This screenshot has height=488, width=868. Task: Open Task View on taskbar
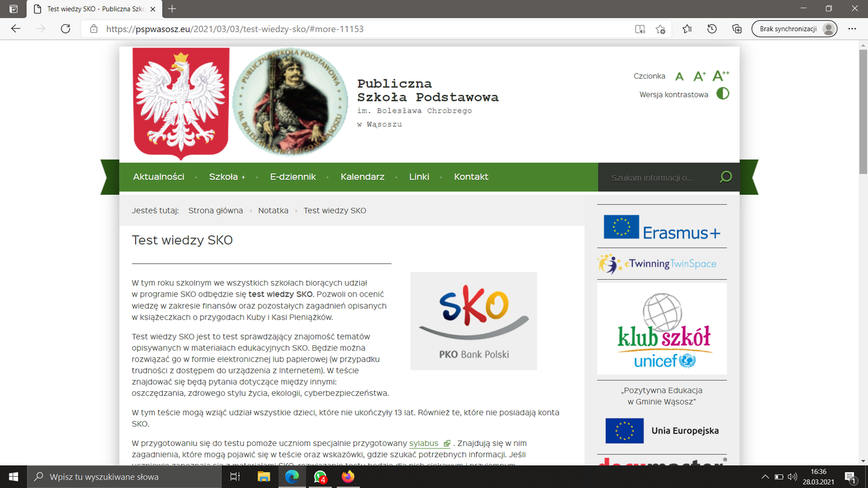234,477
